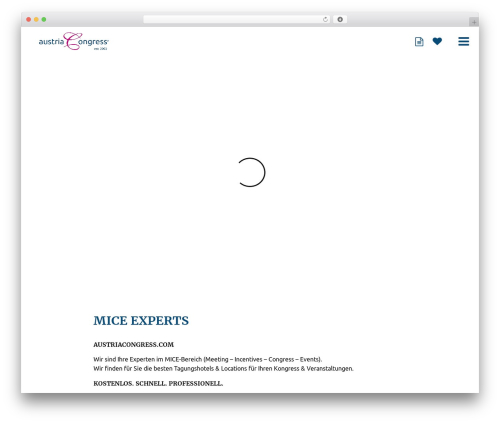The image size is (500, 423).
Task: Click the browser address bar
Action: coord(237,20)
